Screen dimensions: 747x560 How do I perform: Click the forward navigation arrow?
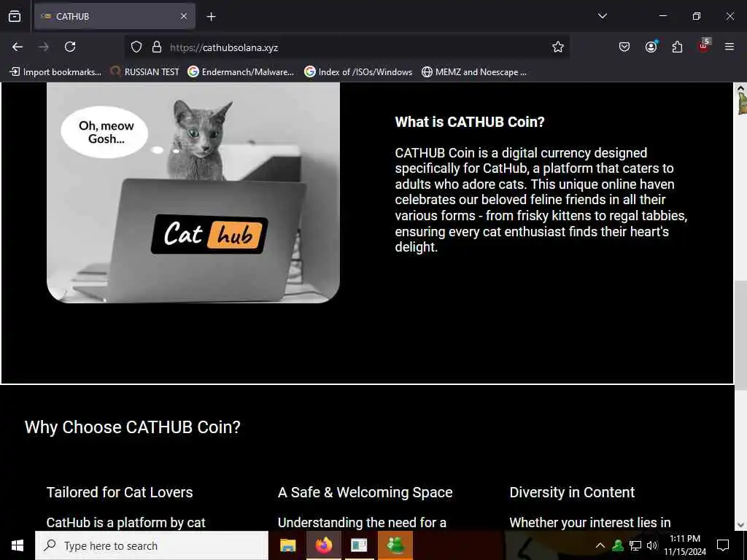pos(44,47)
